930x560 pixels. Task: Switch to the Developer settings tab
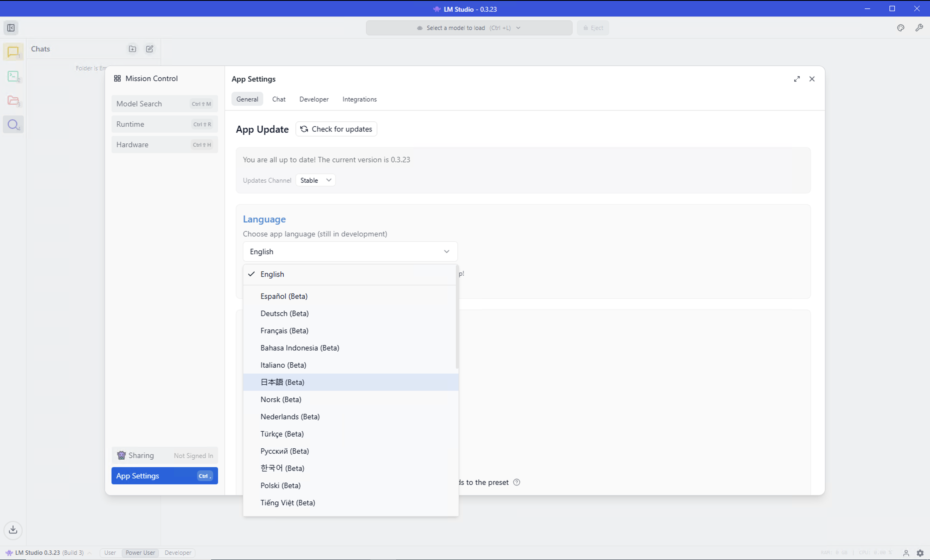pyautogui.click(x=314, y=99)
